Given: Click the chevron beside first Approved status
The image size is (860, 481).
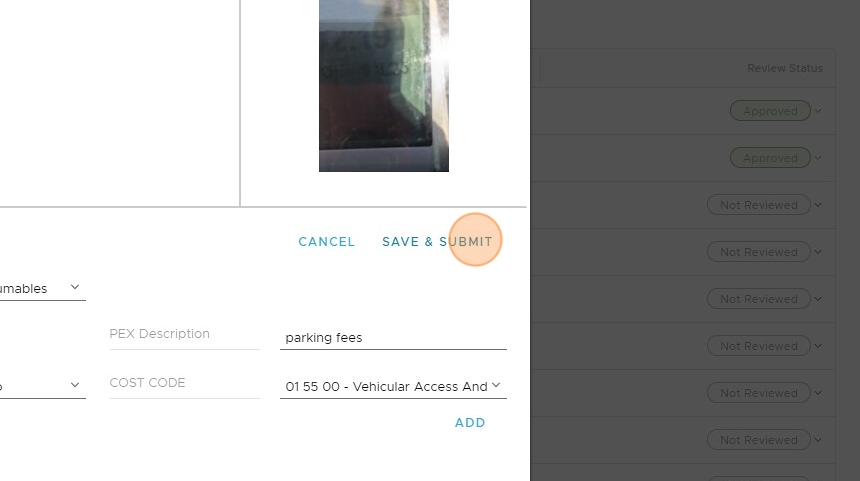Looking at the screenshot, I should [x=818, y=111].
